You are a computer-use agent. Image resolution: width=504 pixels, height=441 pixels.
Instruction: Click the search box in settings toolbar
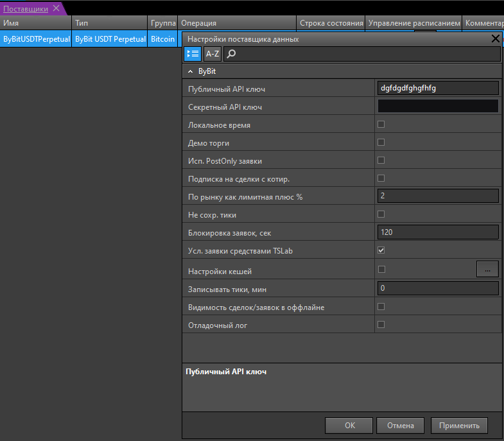pyautogui.click(x=362, y=54)
